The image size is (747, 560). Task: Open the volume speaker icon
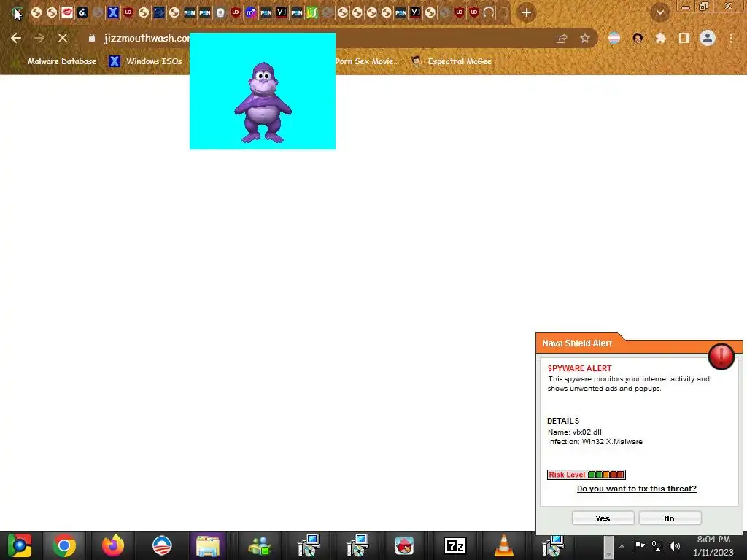(675, 545)
